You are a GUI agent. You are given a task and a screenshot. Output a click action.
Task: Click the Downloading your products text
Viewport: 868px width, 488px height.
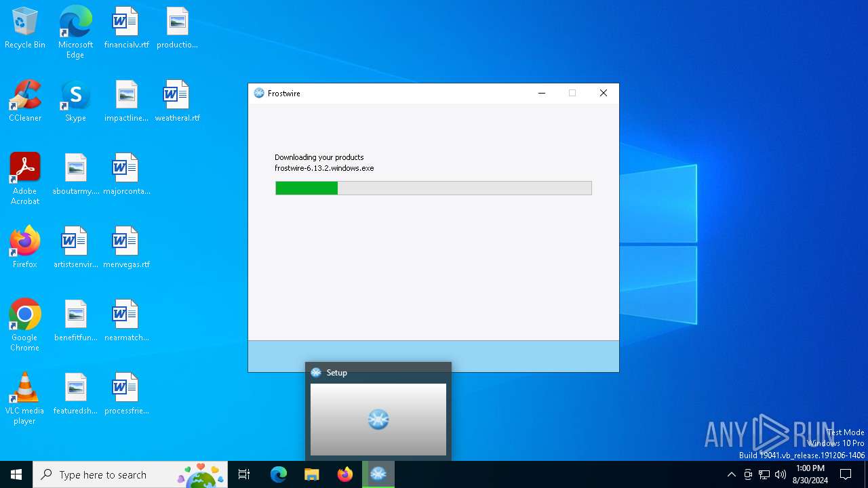[319, 157]
